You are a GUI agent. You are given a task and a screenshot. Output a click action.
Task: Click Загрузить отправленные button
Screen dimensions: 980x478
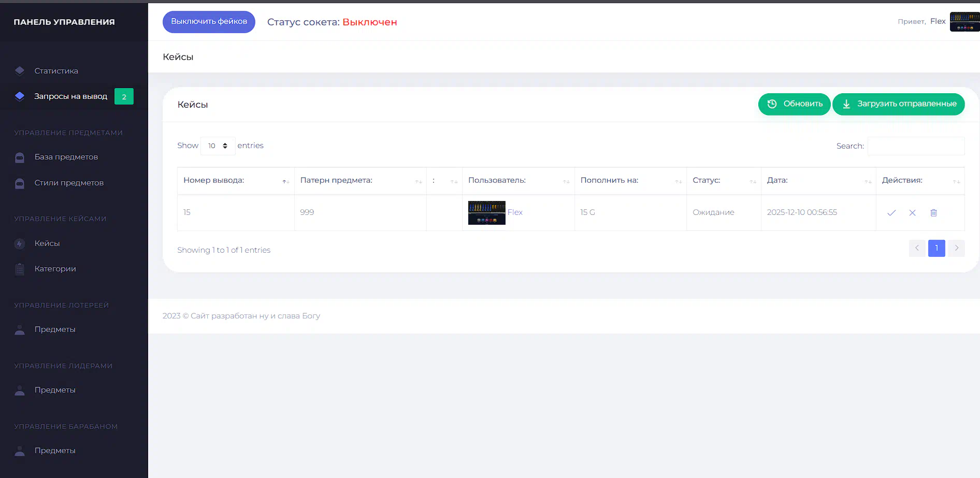click(x=898, y=104)
